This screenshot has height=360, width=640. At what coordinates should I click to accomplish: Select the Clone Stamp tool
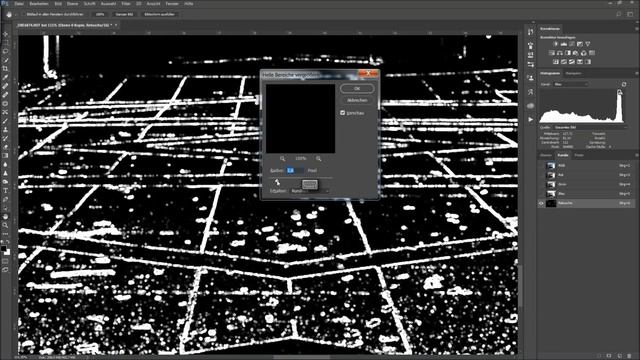tap(5, 129)
